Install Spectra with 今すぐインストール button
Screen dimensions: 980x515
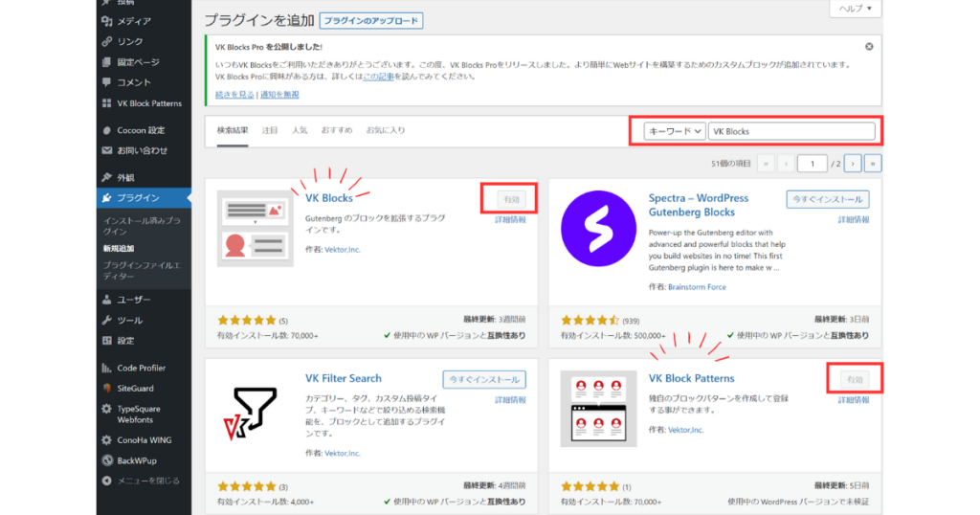pos(828,199)
